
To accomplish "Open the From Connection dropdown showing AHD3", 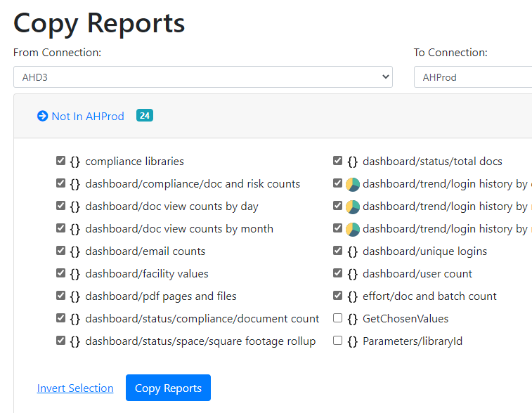I will (202, 77).
